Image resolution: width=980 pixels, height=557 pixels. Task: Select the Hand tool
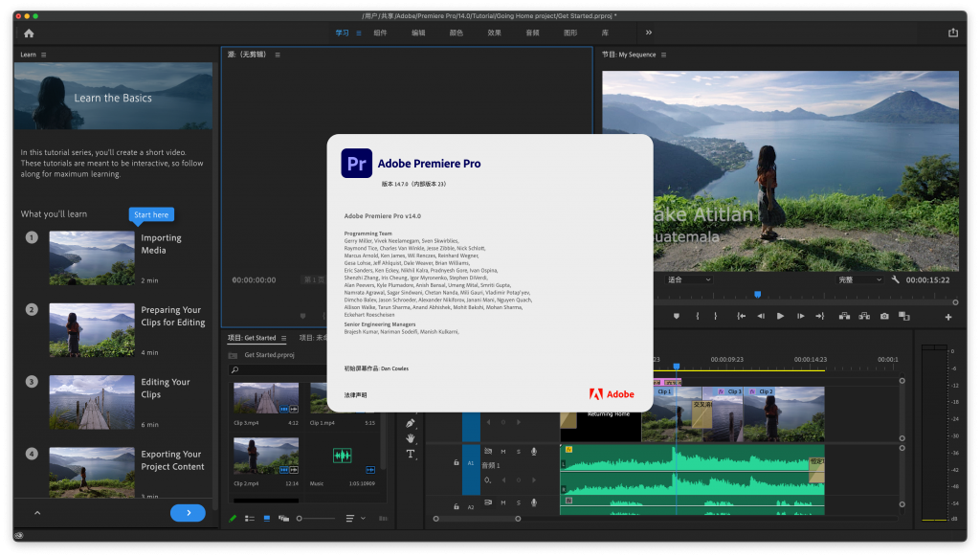tap(410, 439)
